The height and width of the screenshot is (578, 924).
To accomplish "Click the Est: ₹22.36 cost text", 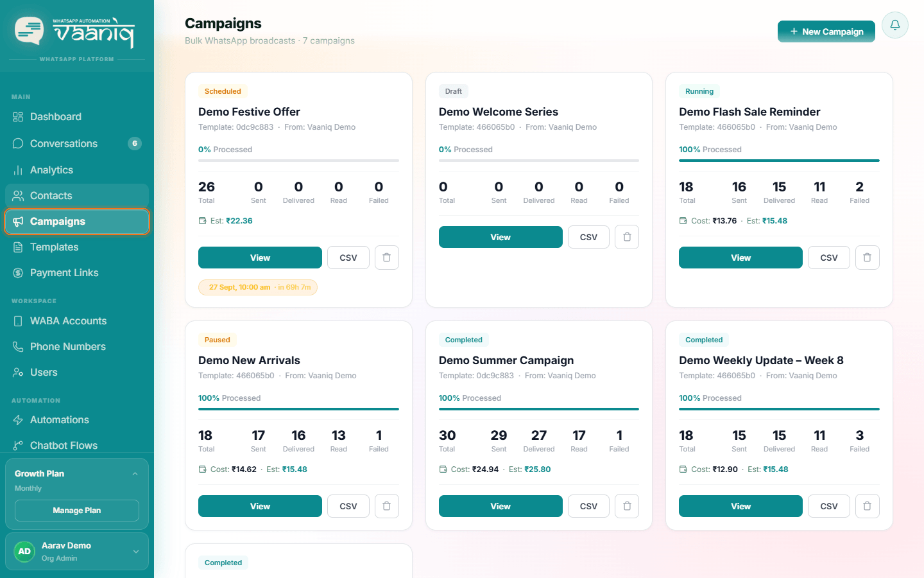I will tap(231, 221).
